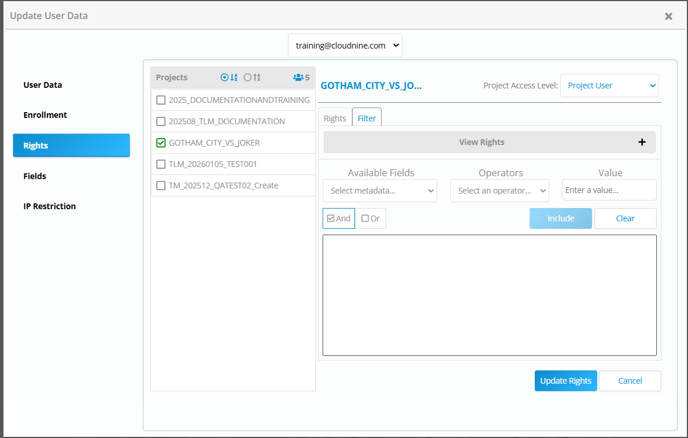
Task: Toggle the And condition checkbox
Action: [x=332, y=218]
